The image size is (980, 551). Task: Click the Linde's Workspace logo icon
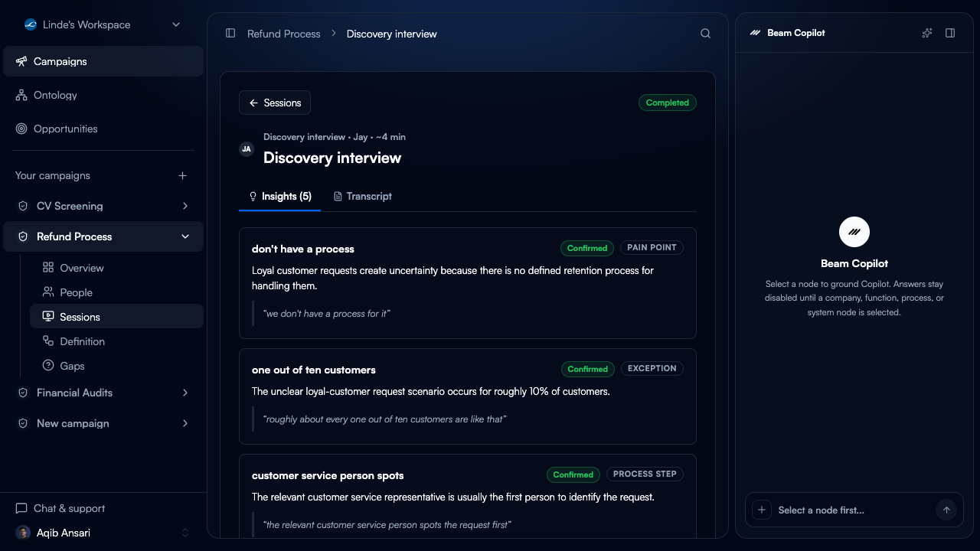tap(31, 24)
